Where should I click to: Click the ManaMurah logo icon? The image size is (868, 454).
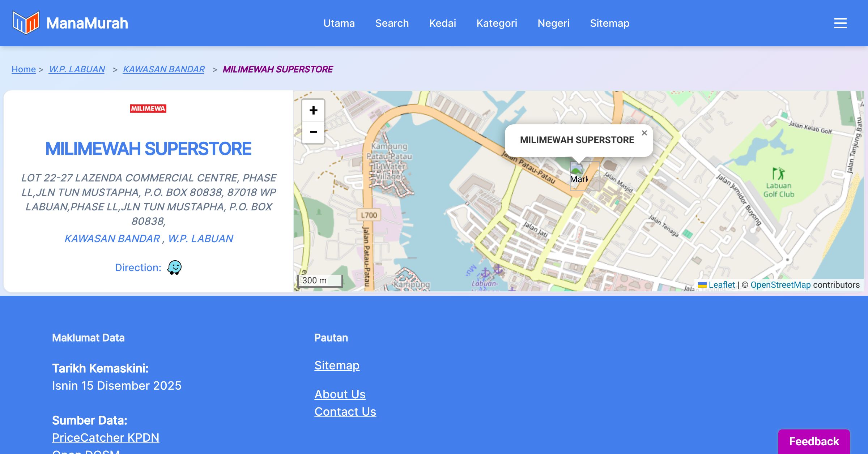(x=26, y=23)
